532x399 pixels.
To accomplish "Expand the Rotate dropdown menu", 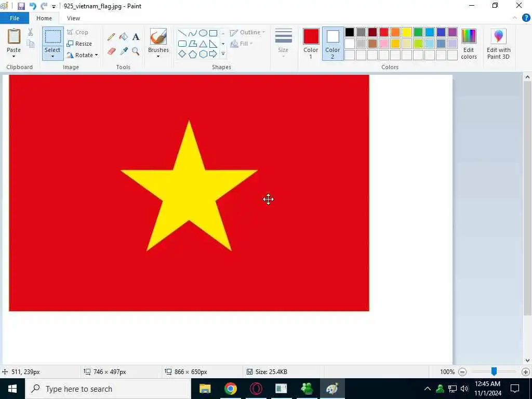I will pos(96,55).
